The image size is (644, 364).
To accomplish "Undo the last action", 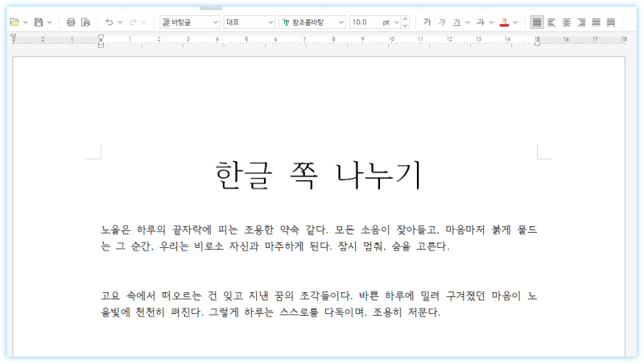I will click(x=109, y=22).
